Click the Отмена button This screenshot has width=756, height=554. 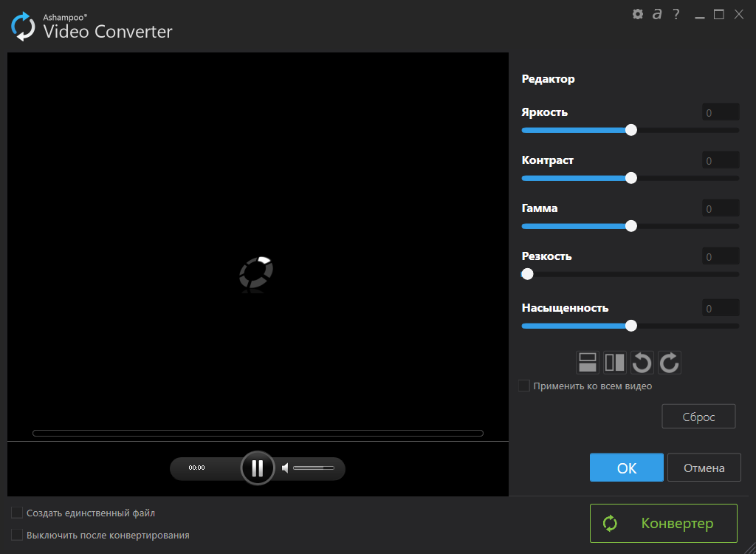(704, 467)
